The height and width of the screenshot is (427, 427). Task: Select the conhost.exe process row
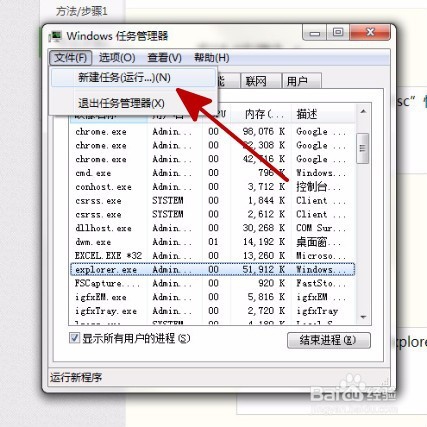click(213, 187)
